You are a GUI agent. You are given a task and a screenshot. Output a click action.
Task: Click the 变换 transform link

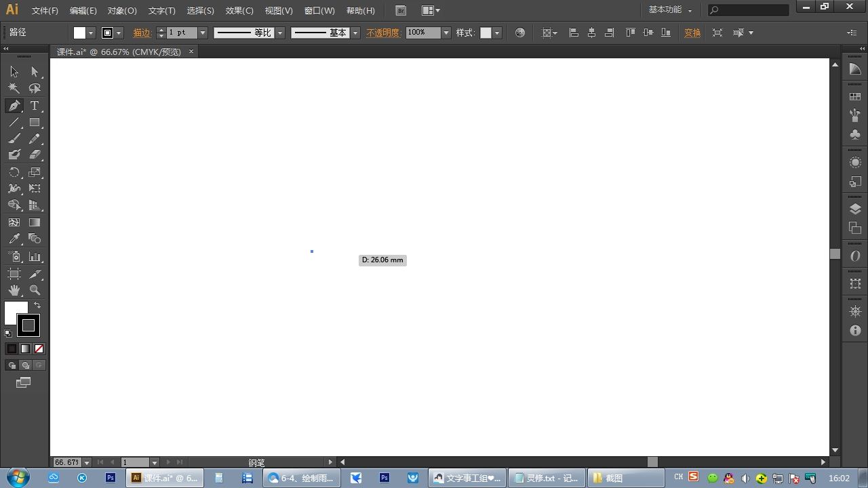click(x=692, y=33)
